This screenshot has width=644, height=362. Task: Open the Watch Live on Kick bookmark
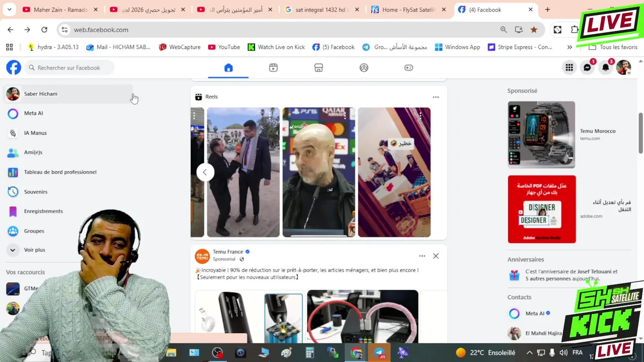[x=276, y=47]
